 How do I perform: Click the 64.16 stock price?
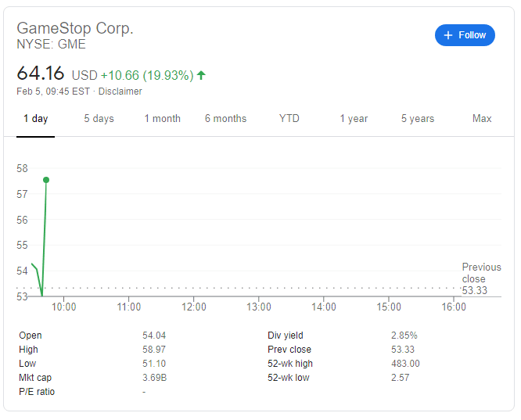pyautogui.click(x=40, y=74)
